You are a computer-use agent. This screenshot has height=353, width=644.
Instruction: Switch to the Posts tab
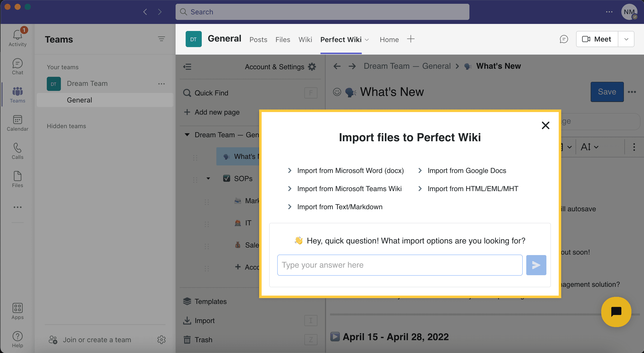(258, 40)
